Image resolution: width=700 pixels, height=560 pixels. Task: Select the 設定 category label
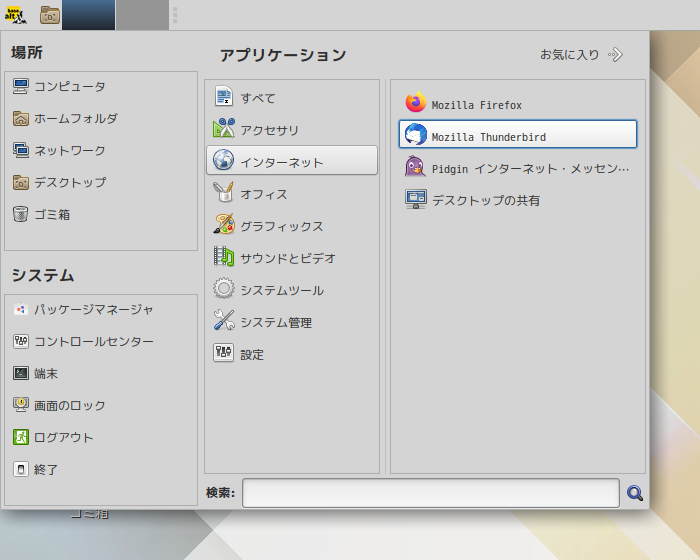click(252, 355)
